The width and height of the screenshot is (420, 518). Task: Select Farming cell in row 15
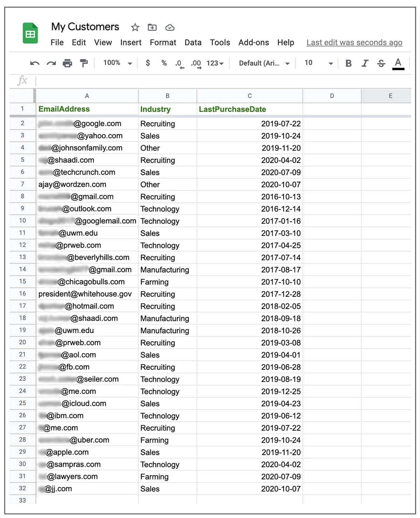[167, 282]
